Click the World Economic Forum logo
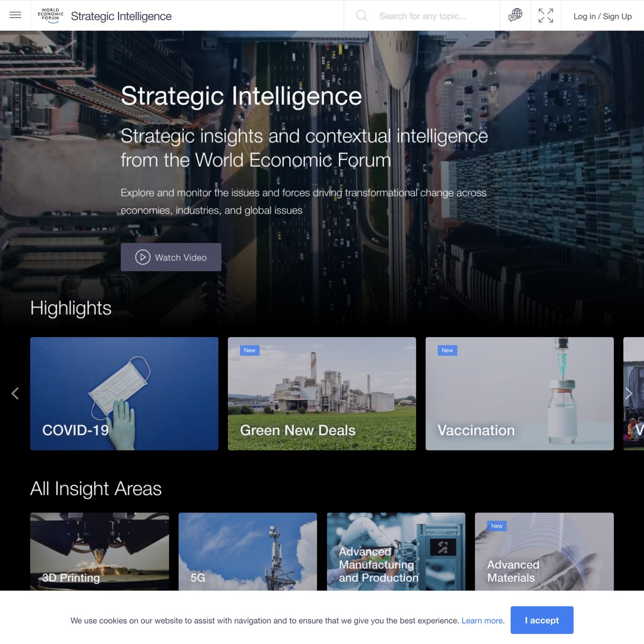Image resolution: width=644 pixels, height=644 pixels. [x=50, y=16]
